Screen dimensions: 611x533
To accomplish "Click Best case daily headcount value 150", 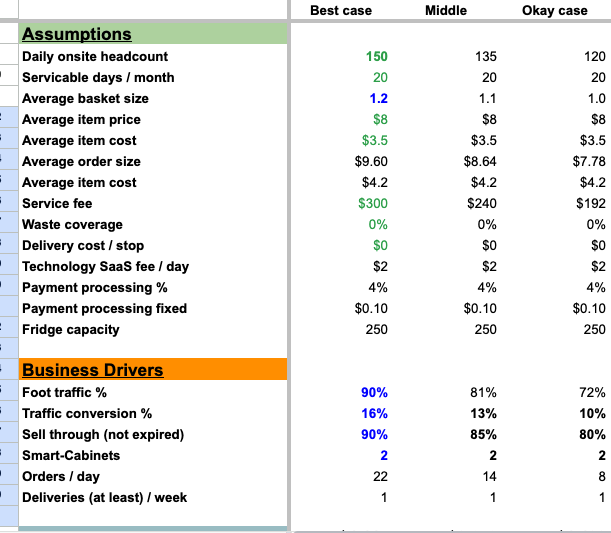I will [x=376, y=56].
